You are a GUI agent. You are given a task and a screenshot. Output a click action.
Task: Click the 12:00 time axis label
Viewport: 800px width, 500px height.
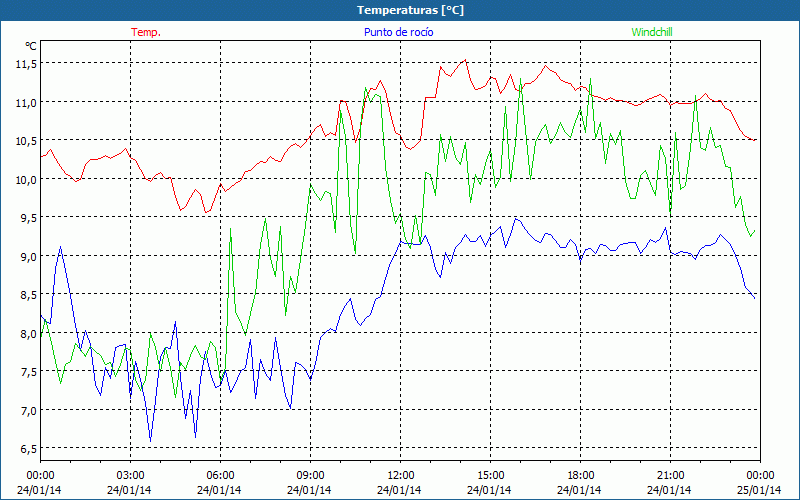point(401,476)
